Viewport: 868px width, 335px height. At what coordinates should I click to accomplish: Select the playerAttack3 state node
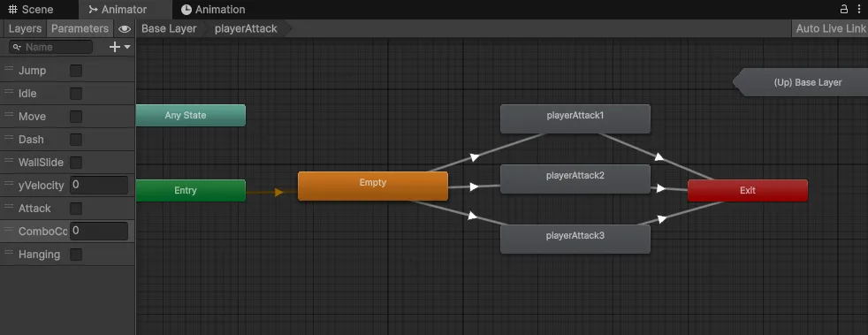click(x=575, y=239)
